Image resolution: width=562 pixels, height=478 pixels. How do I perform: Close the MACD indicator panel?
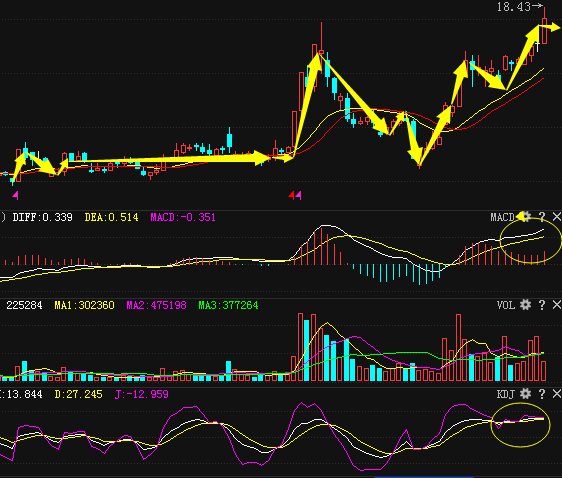point(557,216)
